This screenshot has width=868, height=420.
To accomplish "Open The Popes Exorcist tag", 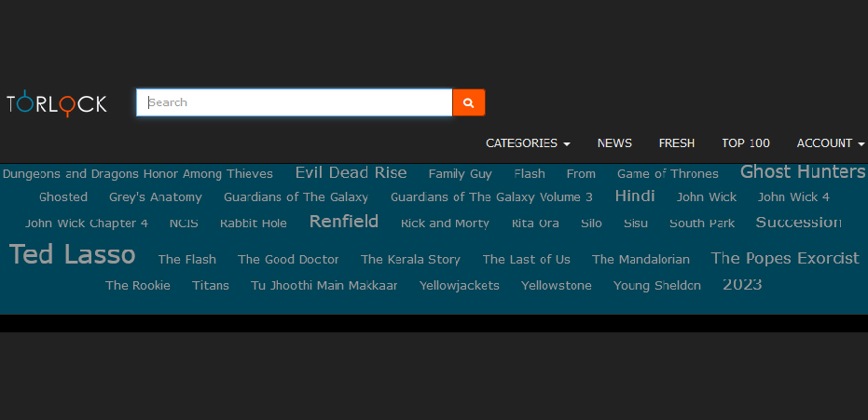I will pos(785,258).
